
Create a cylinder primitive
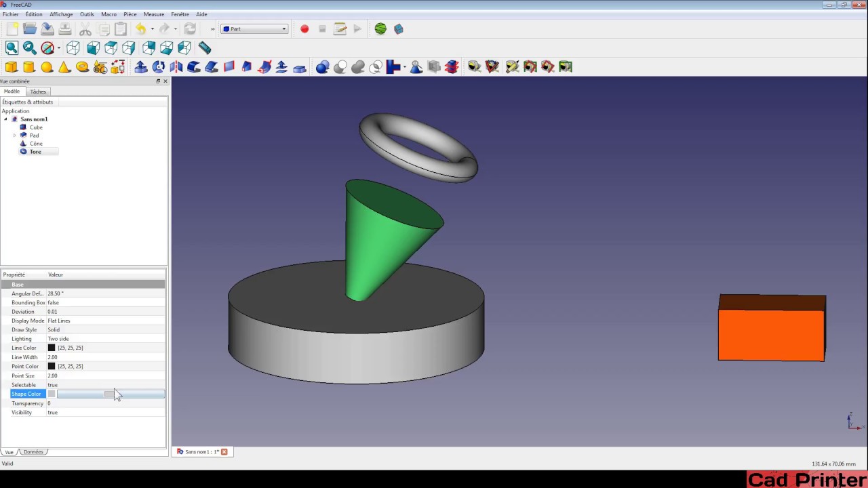click(29, 66)
